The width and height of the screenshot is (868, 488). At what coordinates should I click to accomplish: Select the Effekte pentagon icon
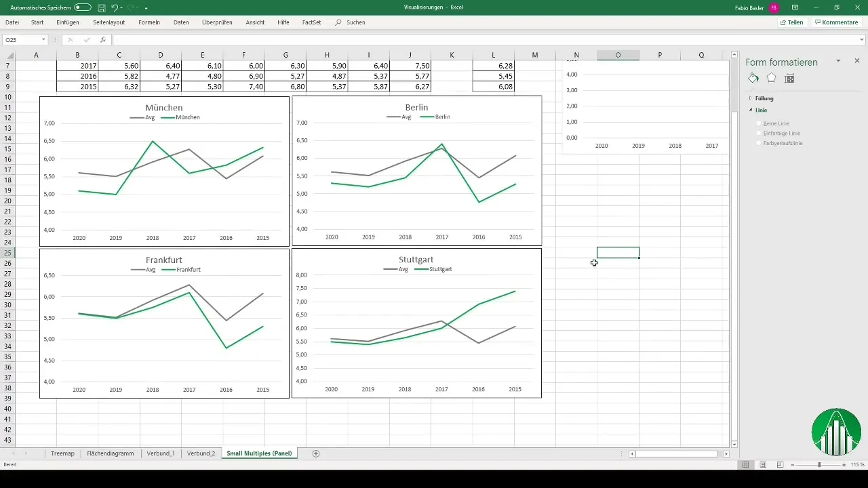(771, 78)
